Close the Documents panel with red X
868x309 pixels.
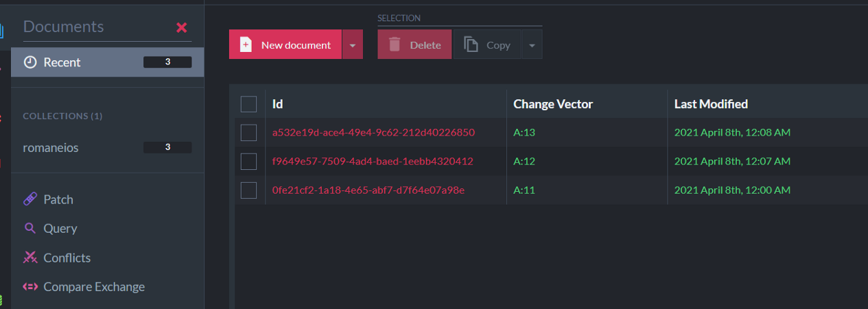point(182,27)
